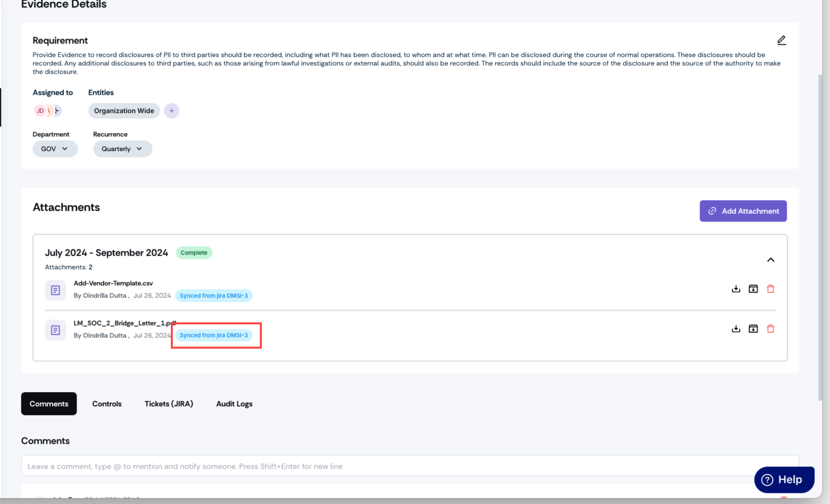Archive the Add-Vendor-Template.csv attachment
Screen dimensions: 830x504
[753, 289]
